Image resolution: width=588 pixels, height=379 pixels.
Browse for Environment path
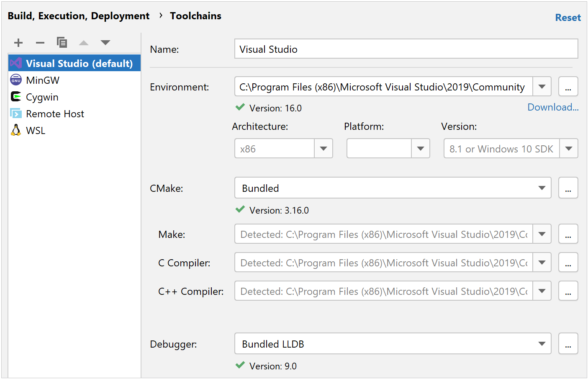568,87
